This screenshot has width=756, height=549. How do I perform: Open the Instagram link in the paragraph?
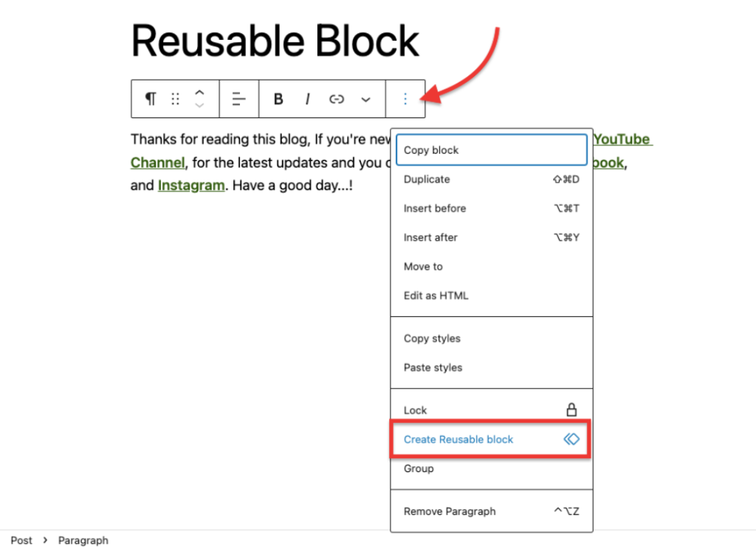point(191,185)
